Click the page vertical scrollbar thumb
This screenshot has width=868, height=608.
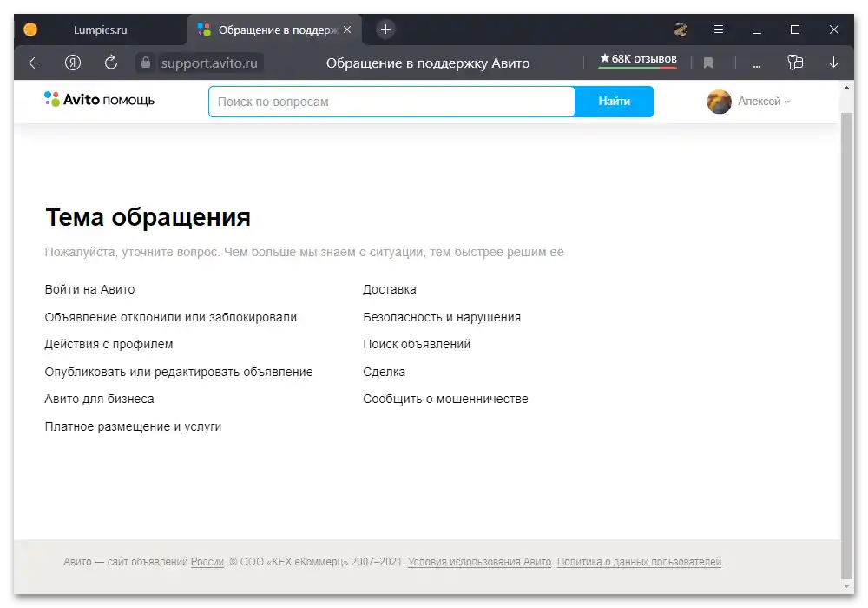click(x=846, y=345)
